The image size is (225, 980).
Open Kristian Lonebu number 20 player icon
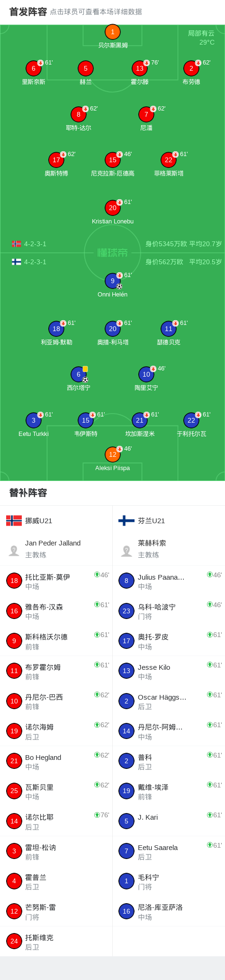(x=112, y=208)
